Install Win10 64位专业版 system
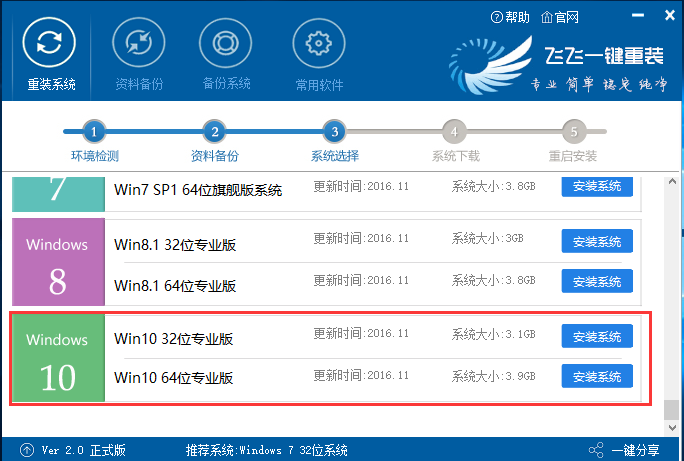 597,376
